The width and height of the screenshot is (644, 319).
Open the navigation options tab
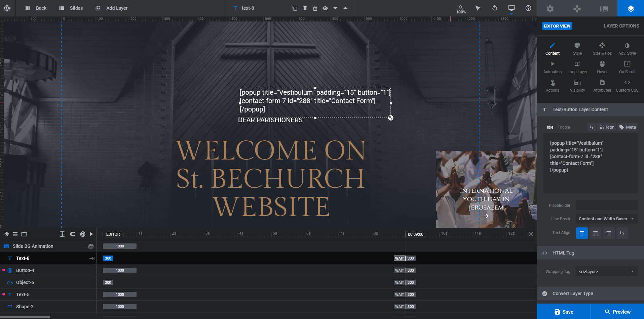tap(577, 8)
